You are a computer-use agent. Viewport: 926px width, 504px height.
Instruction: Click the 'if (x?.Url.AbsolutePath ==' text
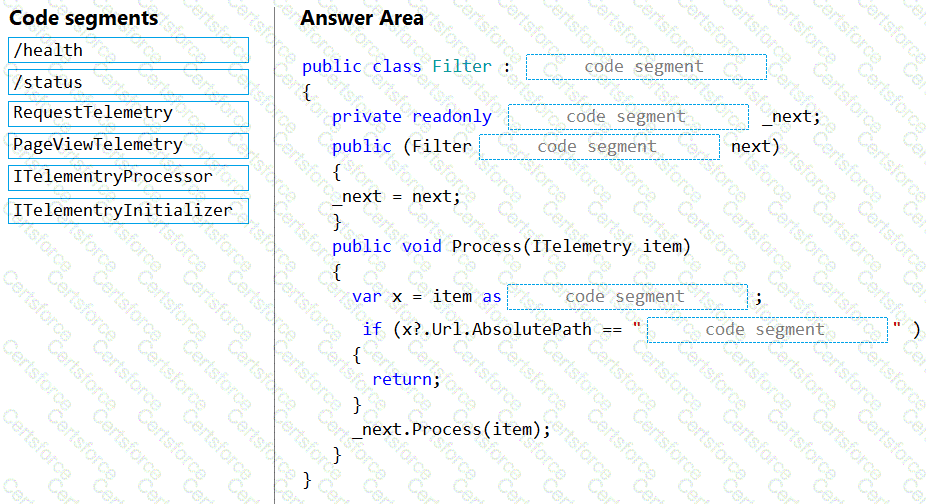click(494, 329)
